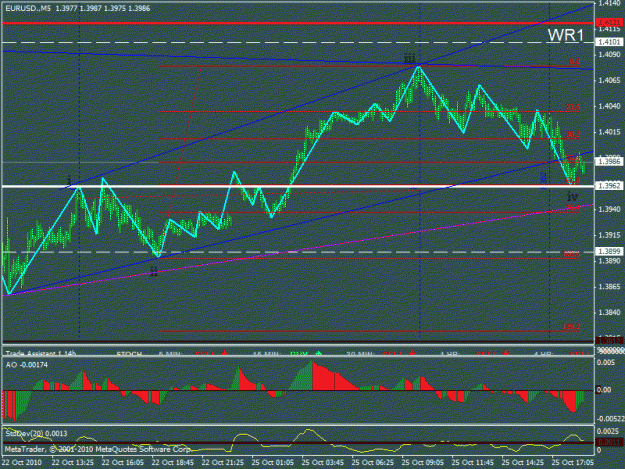The image size is (625, 469).
Task: Click the Fibonacci 61.8 level label
Action: [x=573, y=181]
